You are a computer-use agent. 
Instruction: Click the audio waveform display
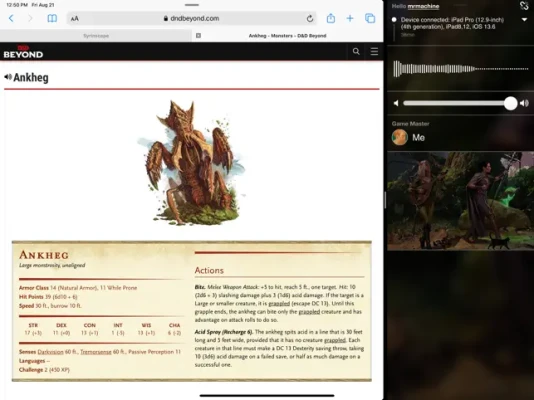tap(460, 69)
